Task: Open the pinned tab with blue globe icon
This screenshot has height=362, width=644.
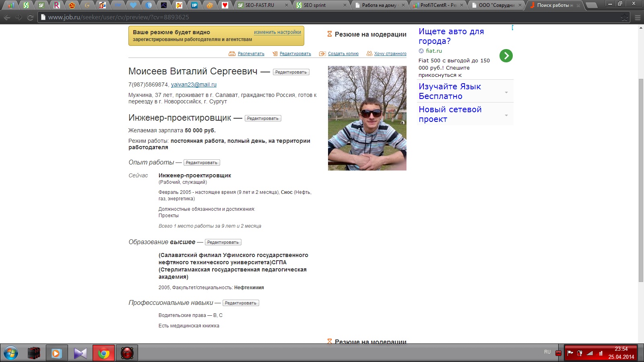Action: tap(149, 5)
